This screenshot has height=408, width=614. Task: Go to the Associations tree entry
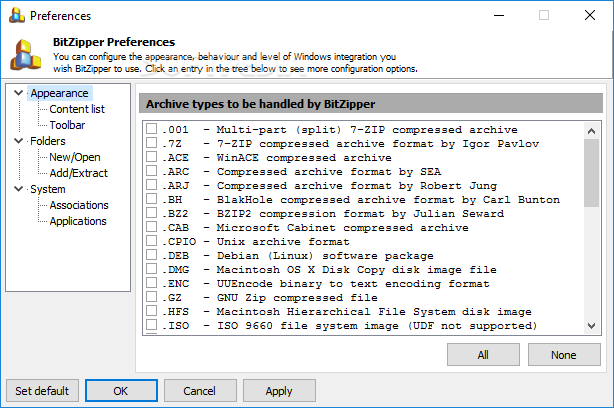79,205
